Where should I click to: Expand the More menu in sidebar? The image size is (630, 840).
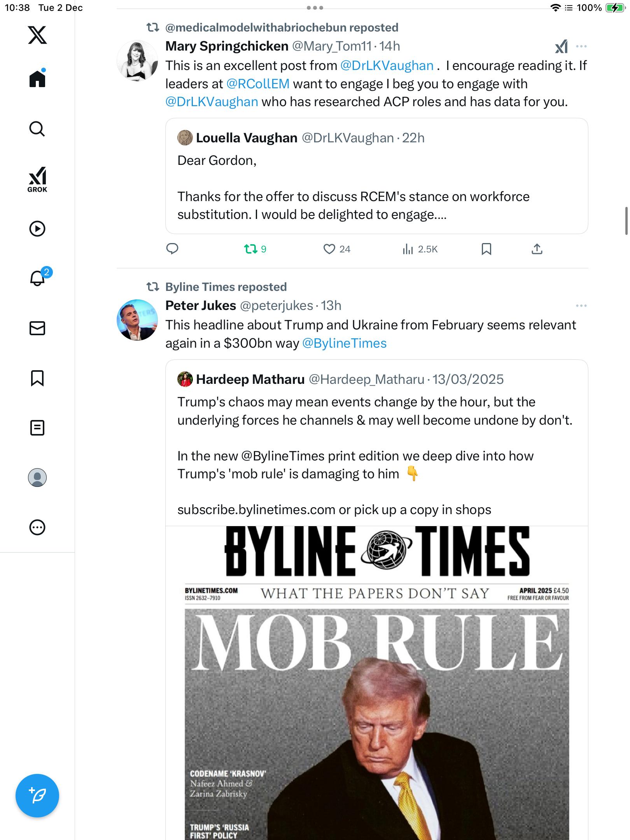(37, 527)
